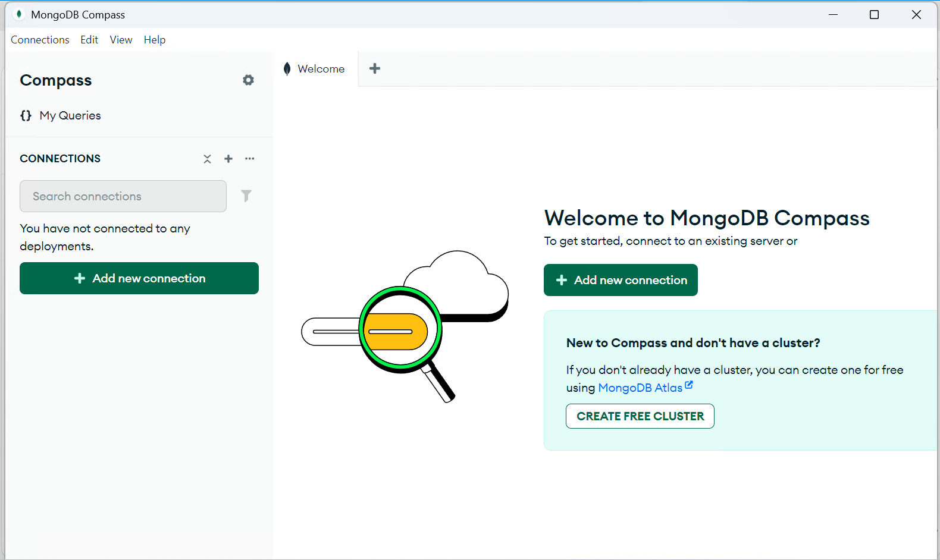Viewport: 940px width, 560px height.
Task: Close the MongoDB Compass window
Action: pyautogui.click(x=916, y=14)
